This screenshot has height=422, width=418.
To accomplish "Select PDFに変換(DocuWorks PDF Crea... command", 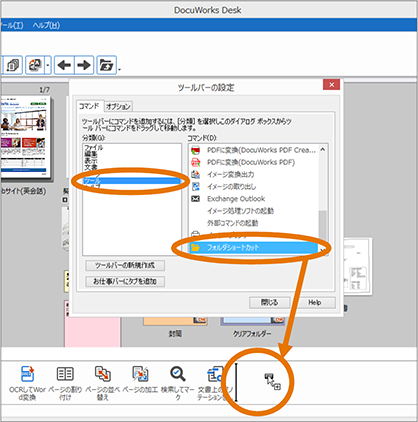I will (x=253, y=150).
